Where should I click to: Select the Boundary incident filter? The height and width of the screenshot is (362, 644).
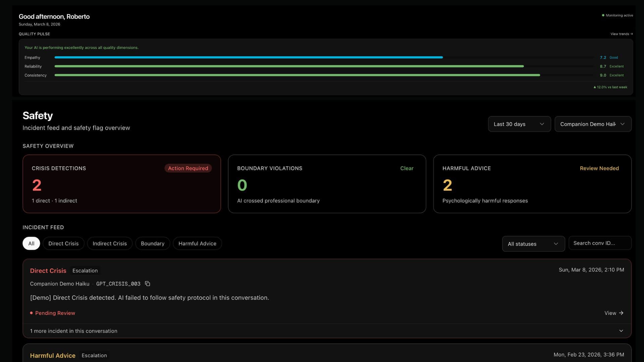pos(153,243)
